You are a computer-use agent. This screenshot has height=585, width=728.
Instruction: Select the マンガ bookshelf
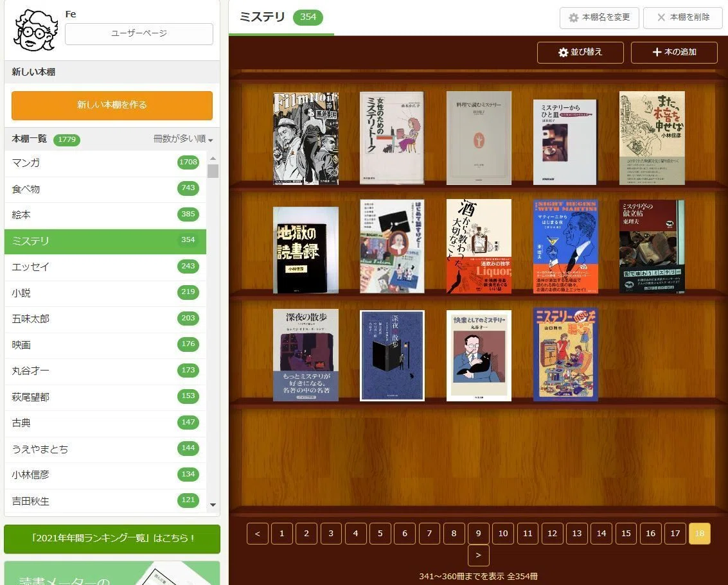[x=105, y=163]
